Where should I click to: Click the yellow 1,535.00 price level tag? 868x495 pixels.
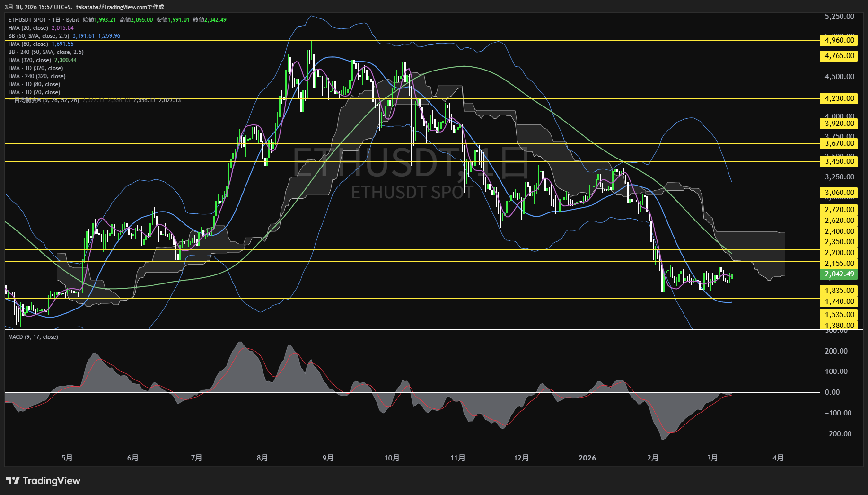839,315
